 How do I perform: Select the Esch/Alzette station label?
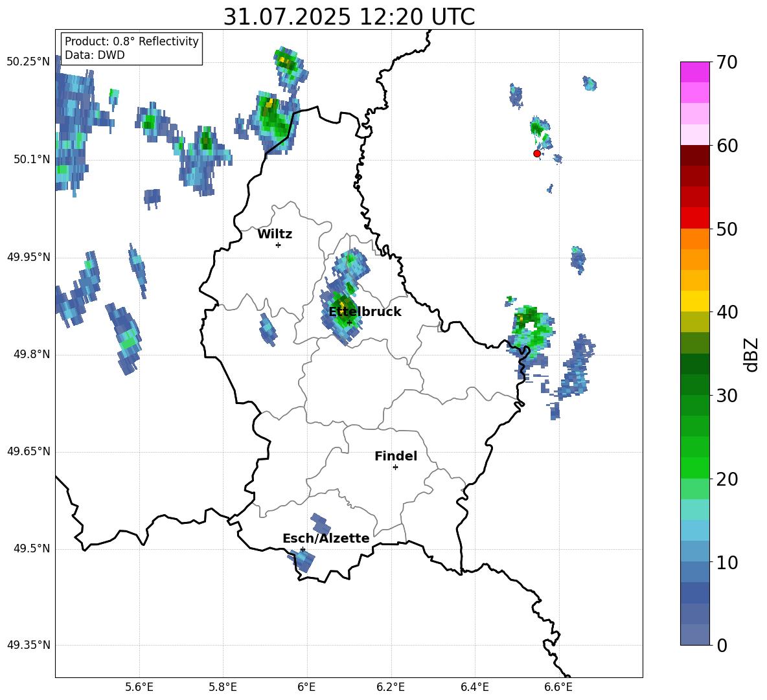pyautogui.click(x=326, y=538)
